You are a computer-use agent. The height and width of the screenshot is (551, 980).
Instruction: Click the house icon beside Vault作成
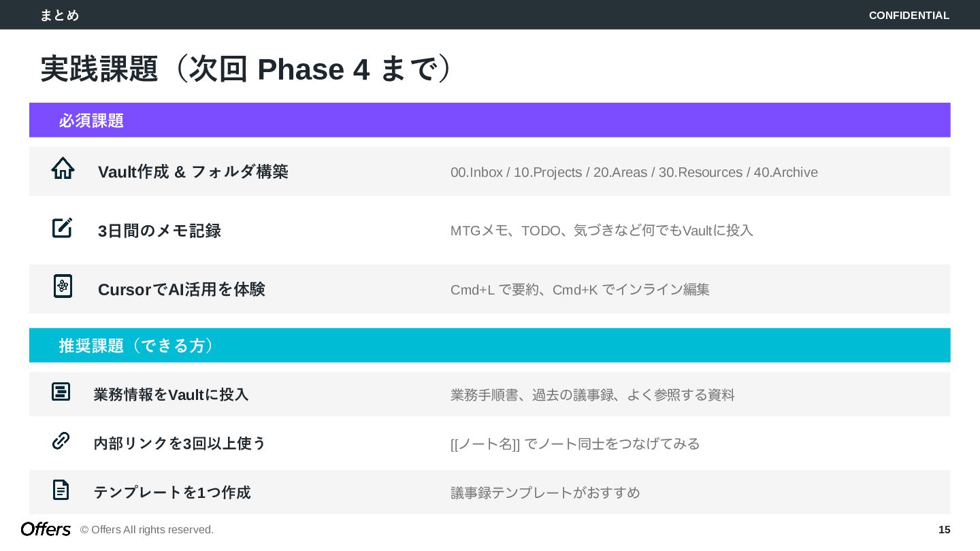63,169
